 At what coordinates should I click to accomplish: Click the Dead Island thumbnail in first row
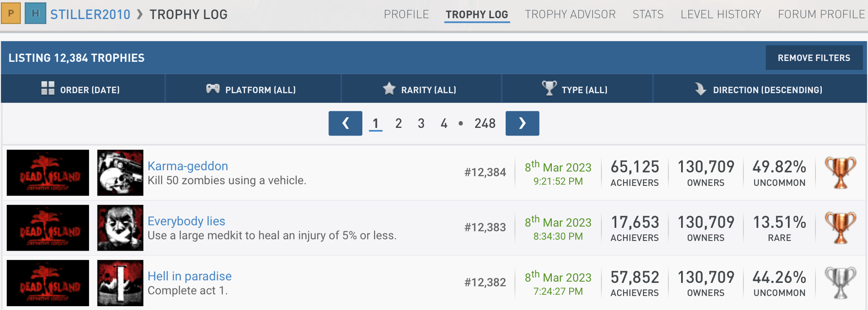click(x=48, y=172)
